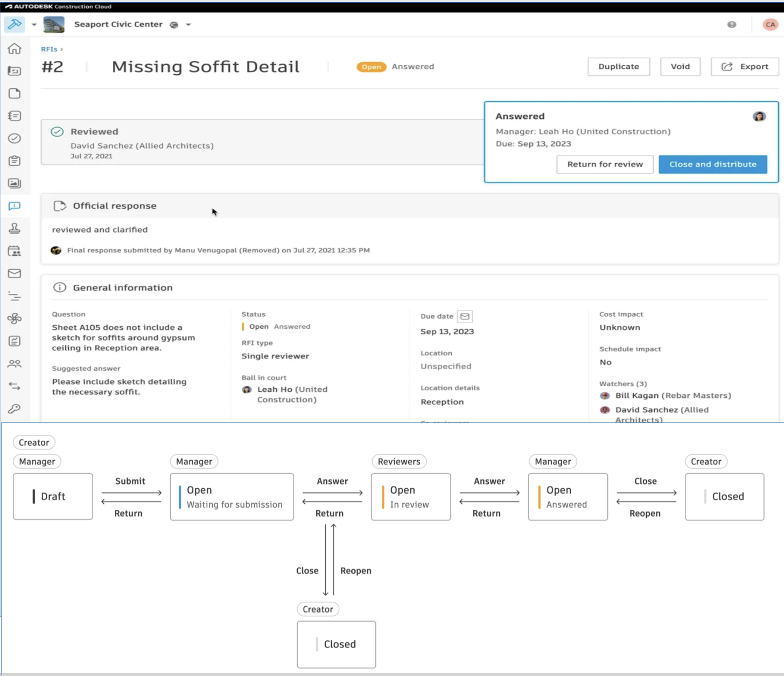The width and height of the screenshot is (784, 676).
Task: Open the Export option in the top toolbar
Action: (x=745, y=66)
